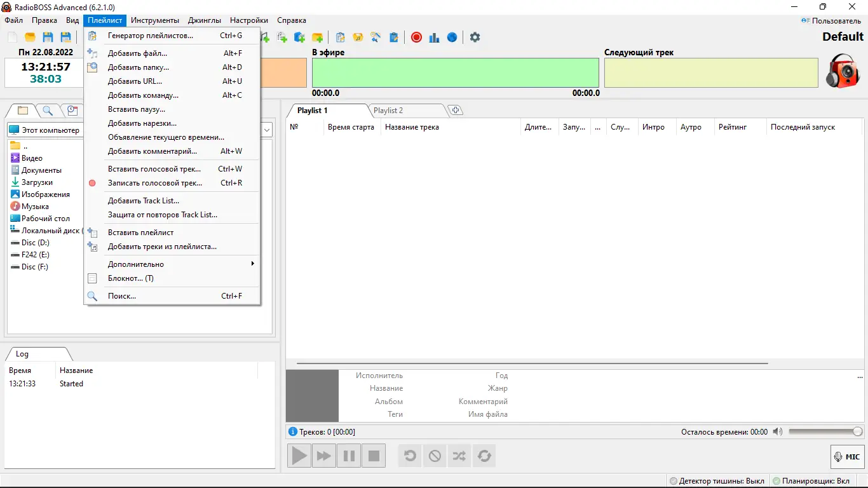Toggle shuffle playback mode

[459, 456]
